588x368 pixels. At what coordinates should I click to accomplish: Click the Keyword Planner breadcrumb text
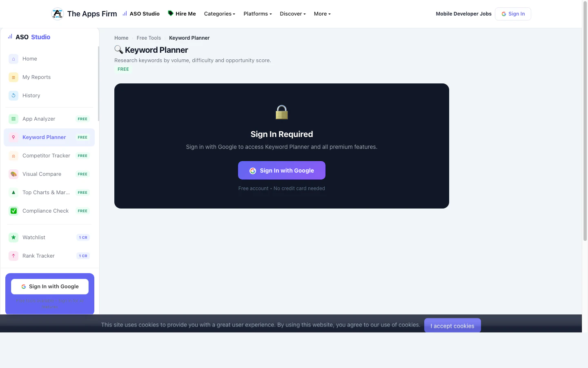[x=189, y=38]
